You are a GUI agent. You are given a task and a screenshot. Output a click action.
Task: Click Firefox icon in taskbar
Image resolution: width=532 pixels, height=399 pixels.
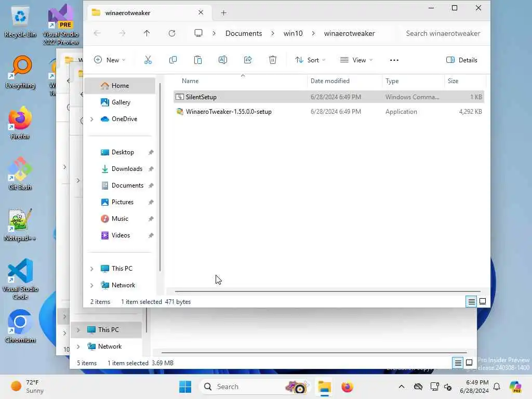point(347,387)
